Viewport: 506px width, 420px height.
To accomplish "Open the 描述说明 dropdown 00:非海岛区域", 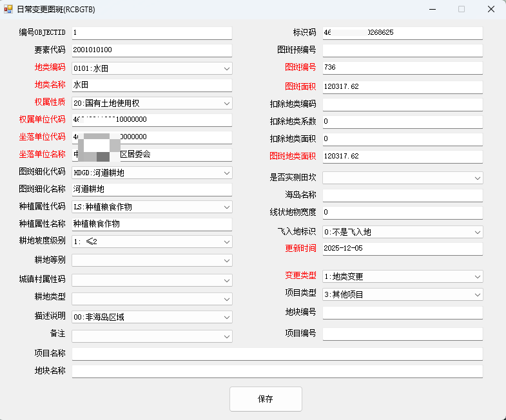I will [152, 317].
